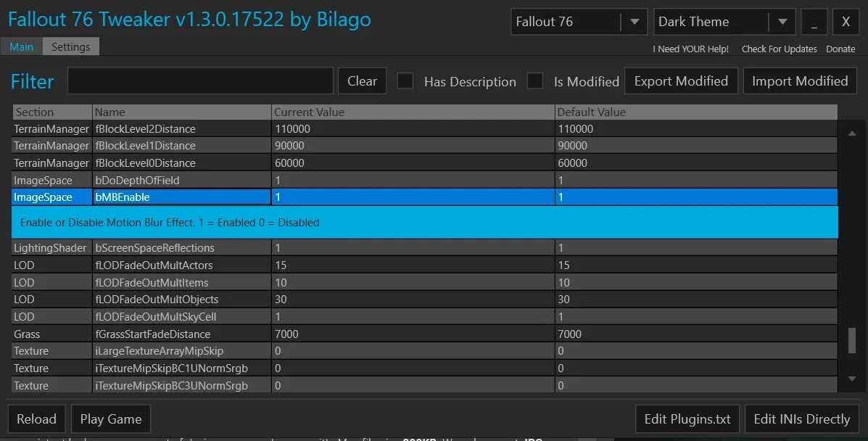Image resolution: width=868 pixels, height=441 pixels.
Task: Export modified settings
Action: (x=681, y=81)
